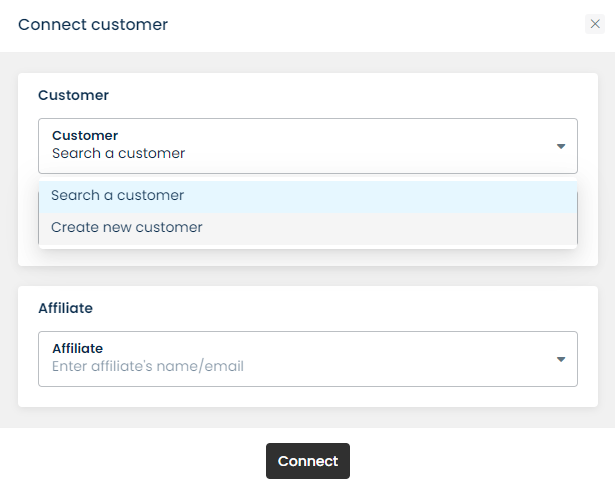Close the Connect customer dialog
Viewport: 615px width, 489px height.
(x=595, y=24)
